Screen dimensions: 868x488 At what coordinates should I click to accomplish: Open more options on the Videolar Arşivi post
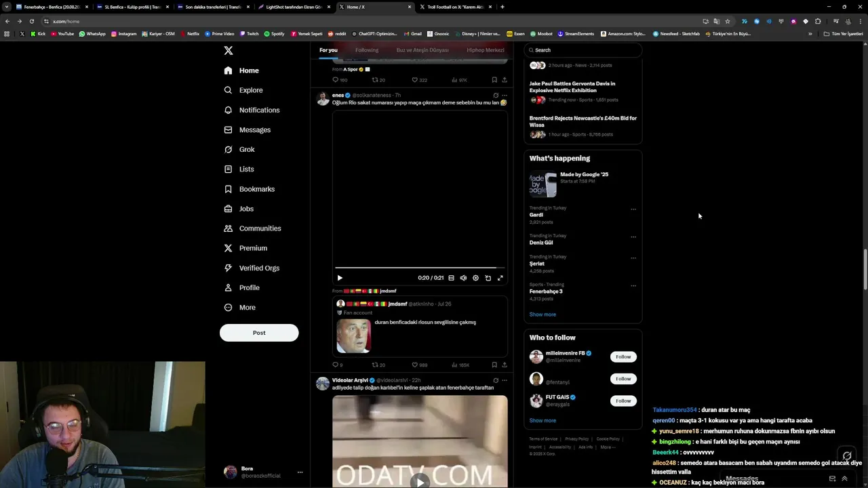(504, 380)
